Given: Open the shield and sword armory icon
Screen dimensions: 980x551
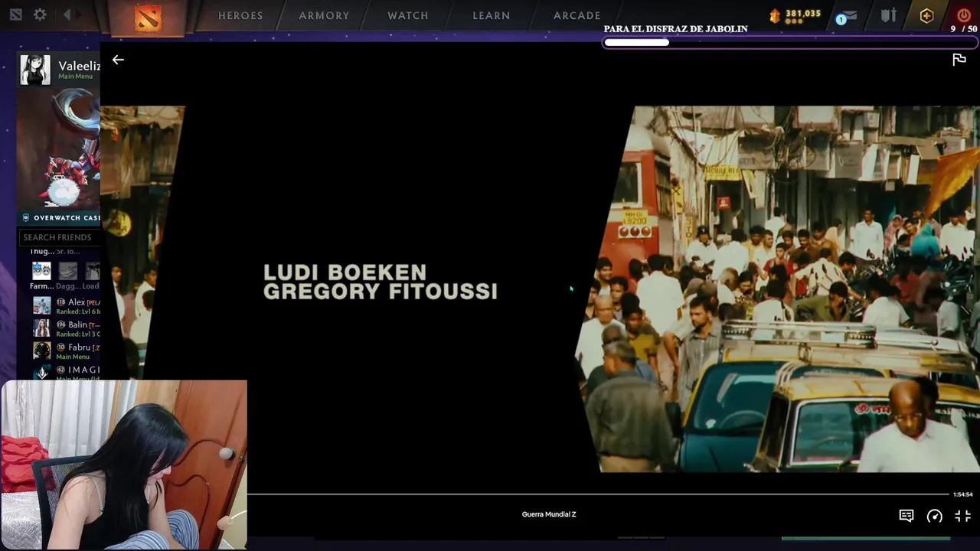Looking at the screenshot, I should [x=888, y=15].
